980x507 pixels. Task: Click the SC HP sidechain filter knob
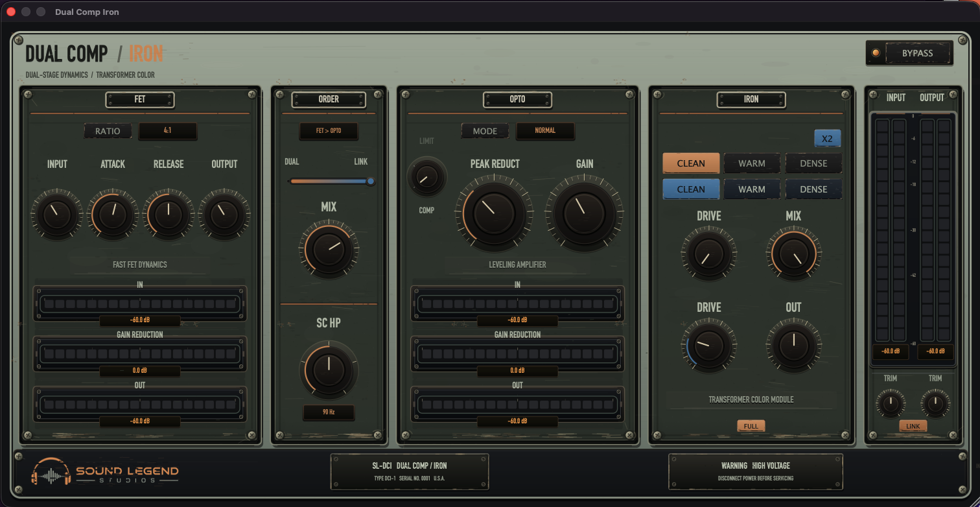pyautogui.click(x=329, y=370)
